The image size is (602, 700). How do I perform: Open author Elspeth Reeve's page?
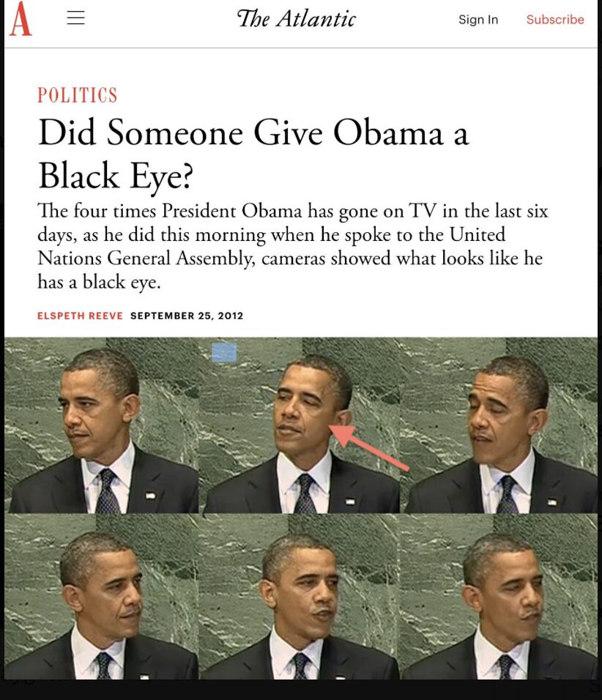point(80,316)
